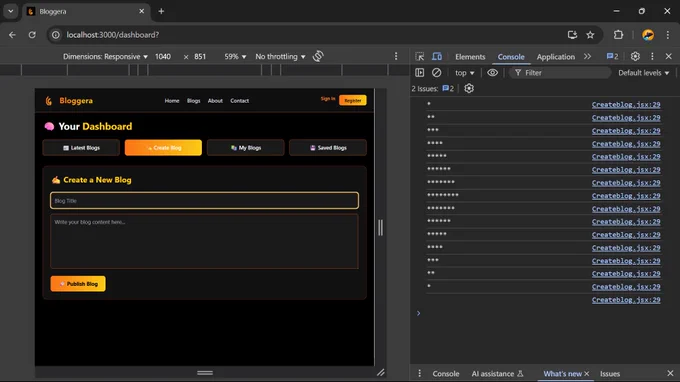Select the Issues drawer tab

610,373
